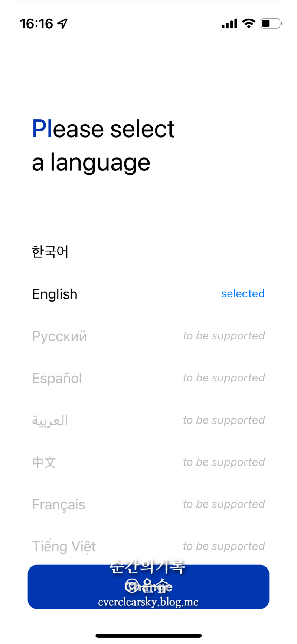Tap the battery icon in status bar

[271, 23]
